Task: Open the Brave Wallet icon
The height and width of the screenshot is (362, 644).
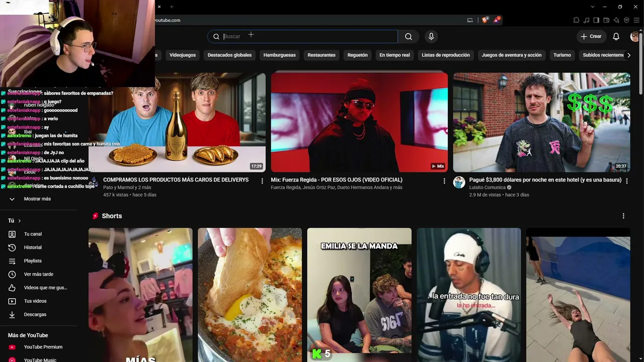Action: tap(606, 20)
